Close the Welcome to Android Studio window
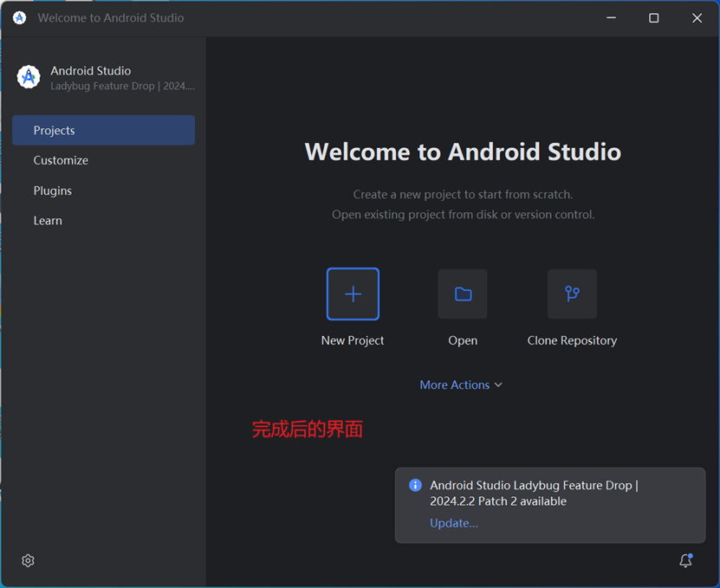The width and height of the screenshot is (720, 588). tap(697, 18)
